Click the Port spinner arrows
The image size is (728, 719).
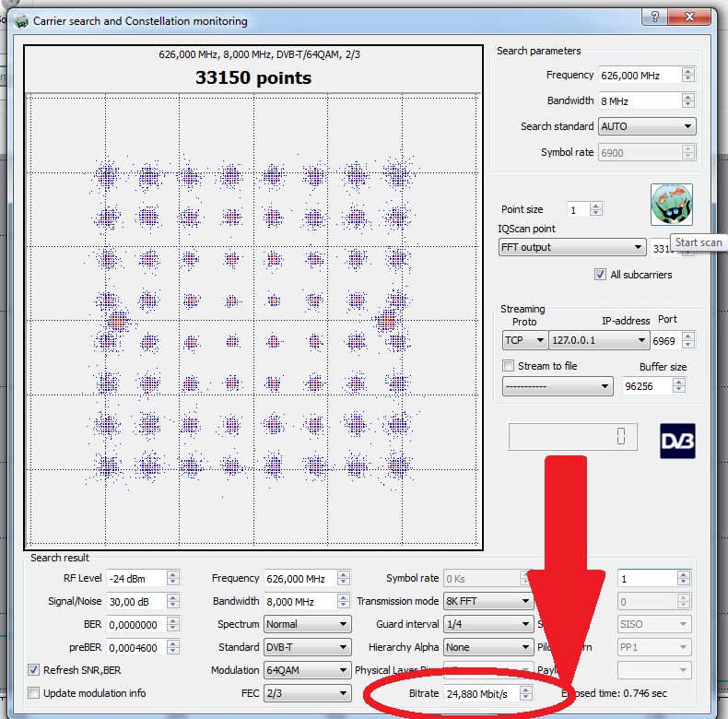pyautogui.click(x=688, y=340)
